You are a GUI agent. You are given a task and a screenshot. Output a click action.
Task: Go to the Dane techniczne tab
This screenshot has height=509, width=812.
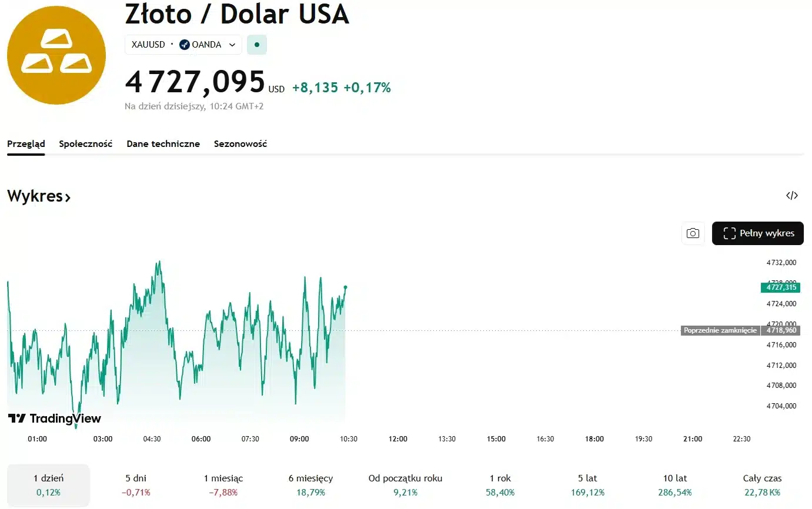point(163,144)
